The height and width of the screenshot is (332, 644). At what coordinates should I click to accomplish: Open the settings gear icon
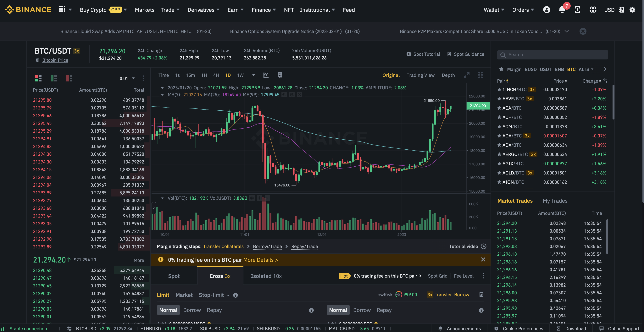[632, 10]
